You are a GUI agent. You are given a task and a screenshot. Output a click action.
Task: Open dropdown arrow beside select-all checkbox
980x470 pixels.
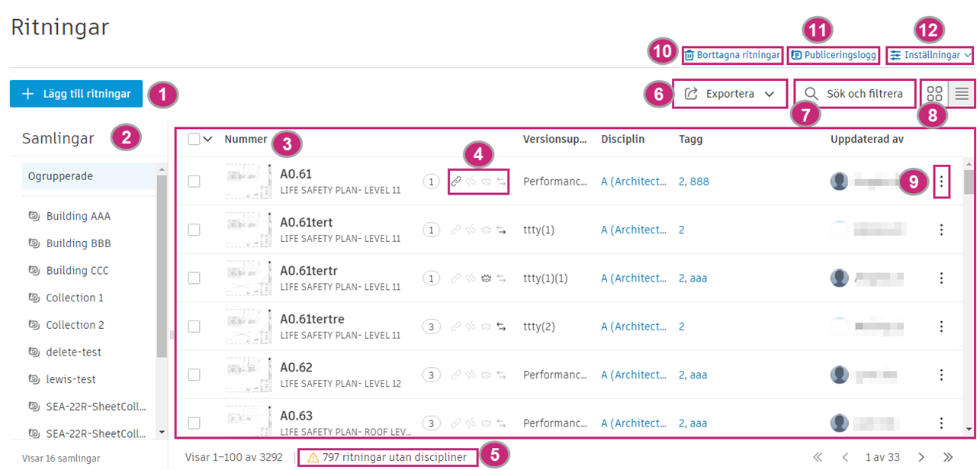click(x=207, y=139)
